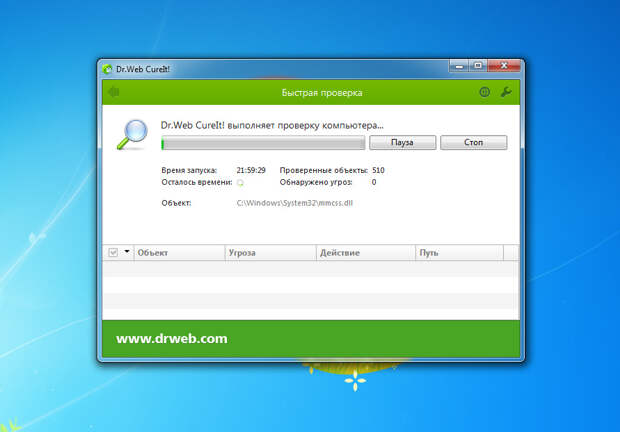The image size is (620, 432).
Task: Click the Осталось времени label
Action: pos(197,182)
